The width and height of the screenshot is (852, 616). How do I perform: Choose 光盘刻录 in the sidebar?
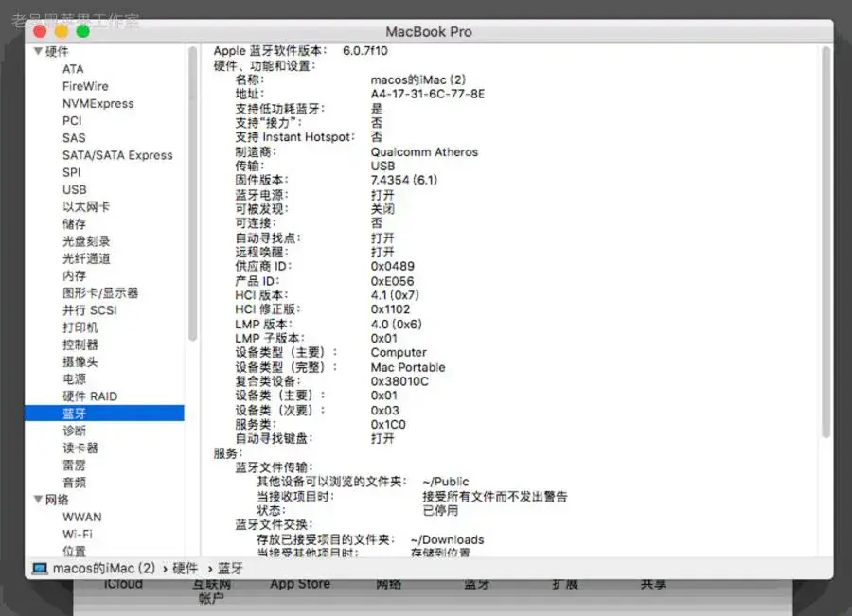(86, 241)
